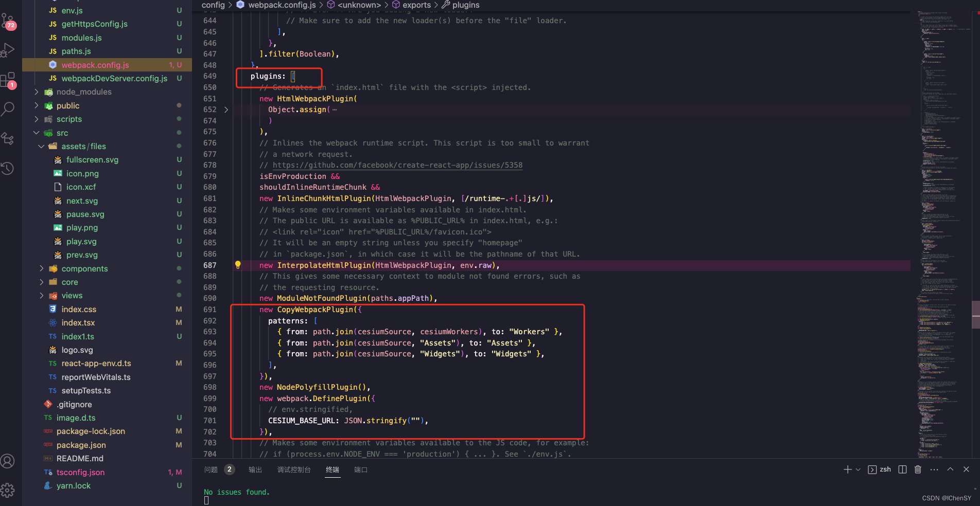Open Extensions view in activity bar
This screenshot has width=980, height=506.
8,80
